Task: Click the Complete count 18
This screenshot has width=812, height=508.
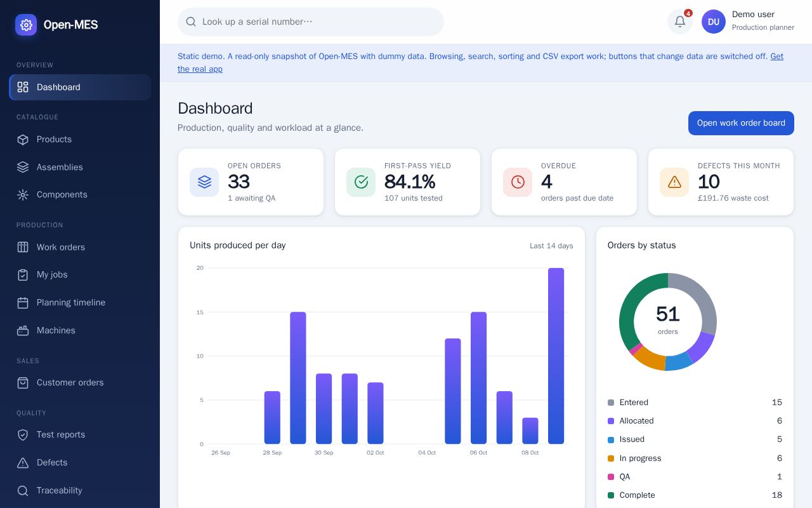Action: pyautogui.click(x=776, y=495)
